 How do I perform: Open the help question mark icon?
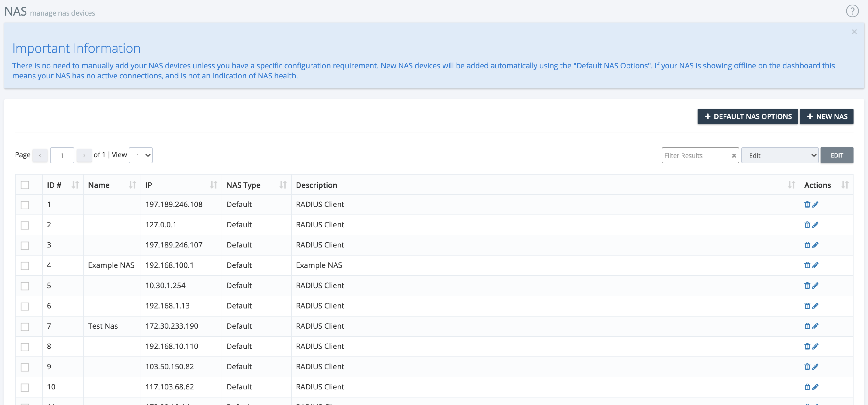pos(852,11)
